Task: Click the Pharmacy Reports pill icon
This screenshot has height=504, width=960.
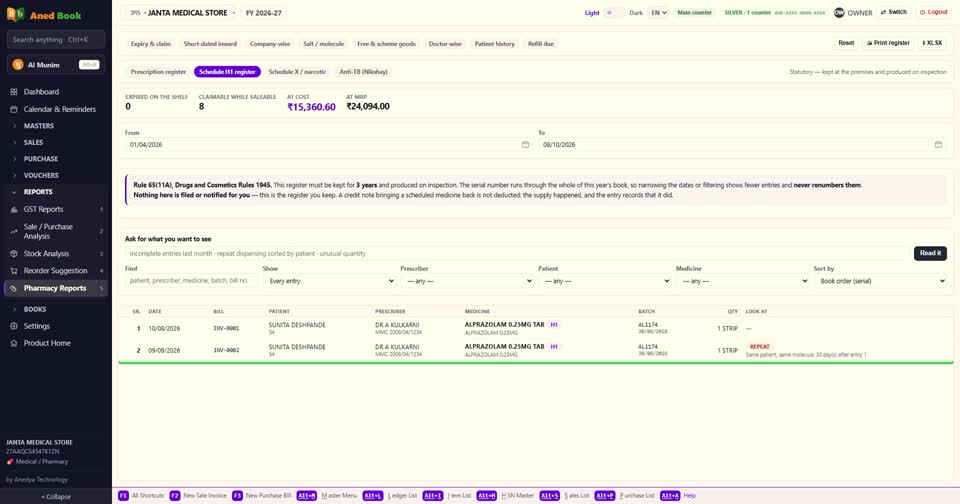Action: click(x=13, y=288)
